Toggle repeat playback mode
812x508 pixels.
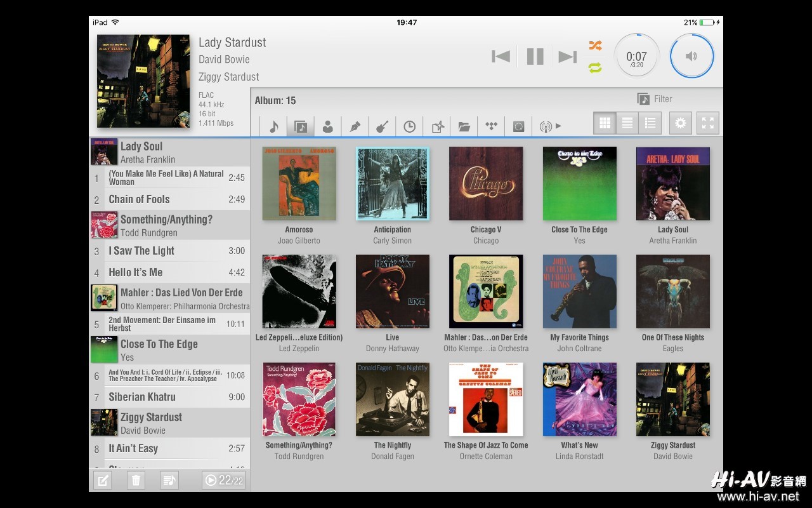pyautogui.click(x=595, y=67)
